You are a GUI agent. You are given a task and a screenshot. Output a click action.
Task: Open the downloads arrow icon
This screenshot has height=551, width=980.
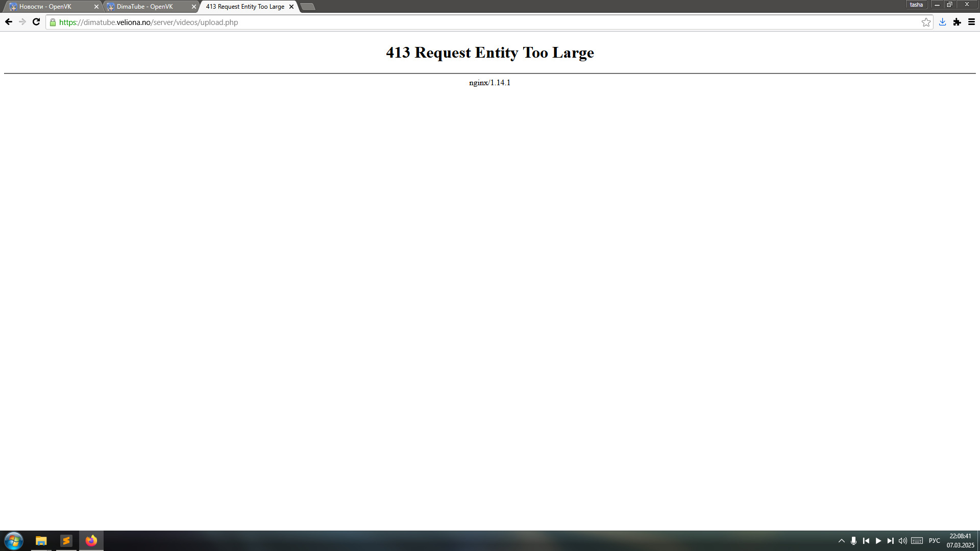[x=942, y=22]
